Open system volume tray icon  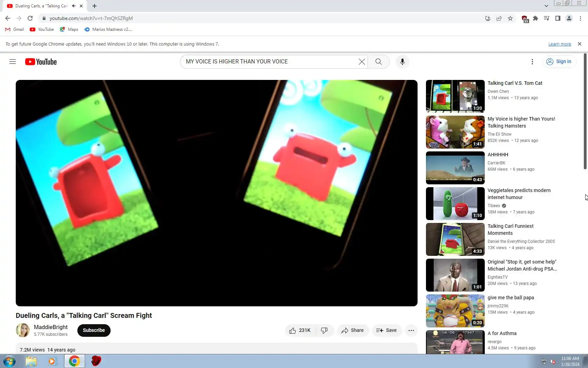[x=553, y=361]
